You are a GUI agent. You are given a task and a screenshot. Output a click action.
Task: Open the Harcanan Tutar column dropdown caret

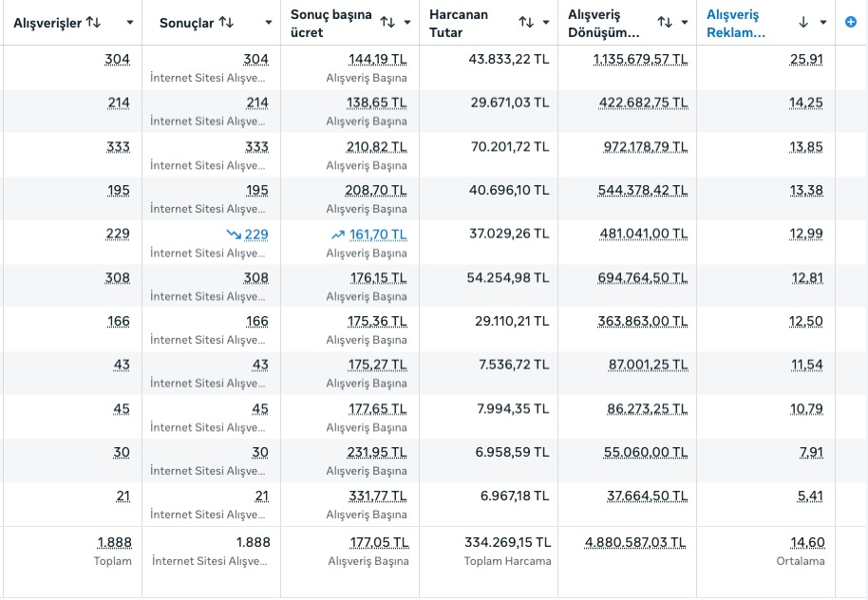point(546,22)
